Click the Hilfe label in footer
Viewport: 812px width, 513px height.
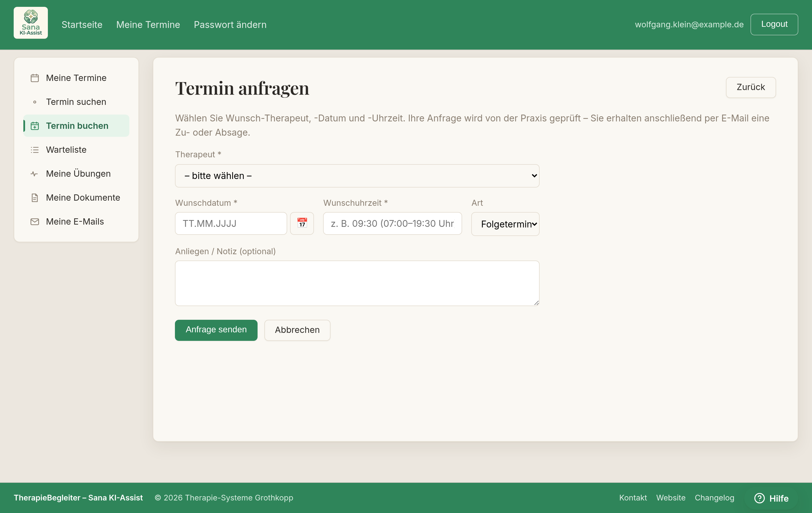coord(779,498)
